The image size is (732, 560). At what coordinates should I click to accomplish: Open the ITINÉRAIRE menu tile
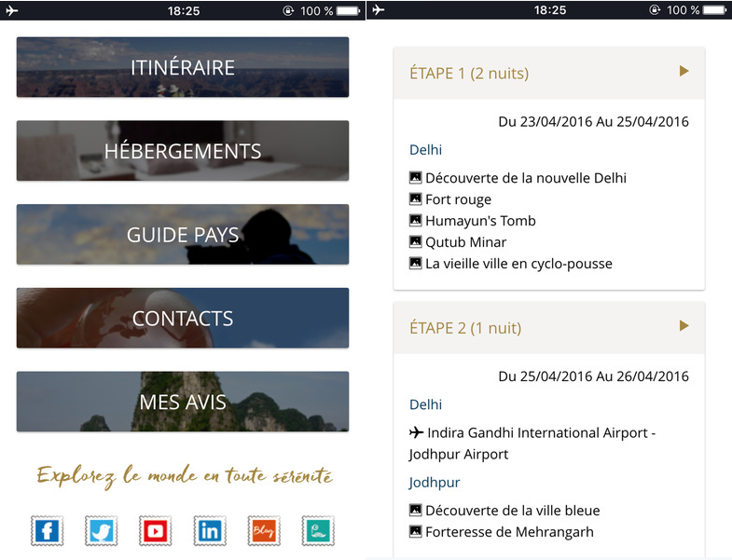pos(183,67)
